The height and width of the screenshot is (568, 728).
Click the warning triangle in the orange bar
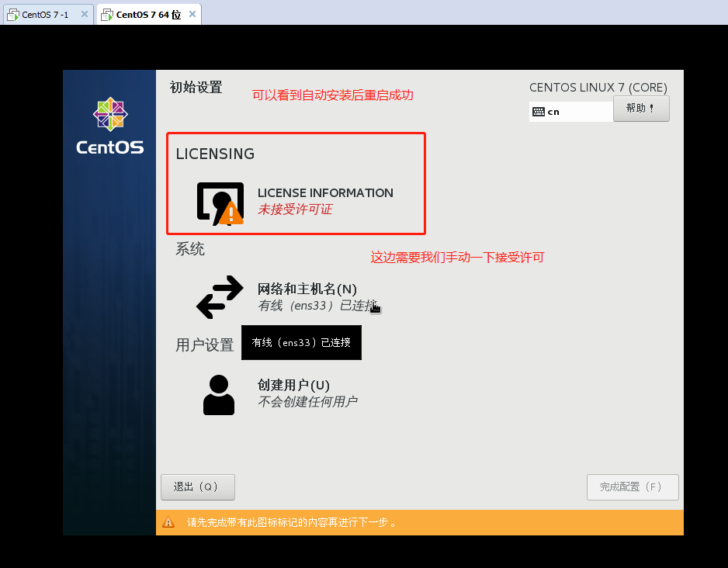[168, 522]
